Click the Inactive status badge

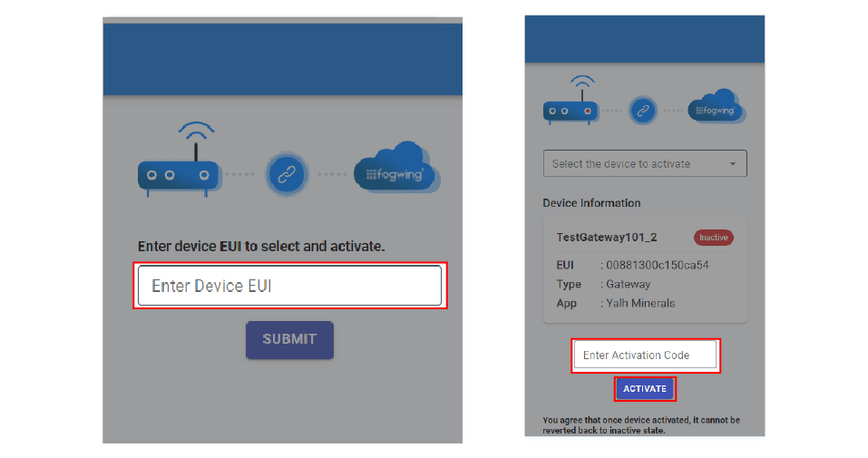click(714, 238)
